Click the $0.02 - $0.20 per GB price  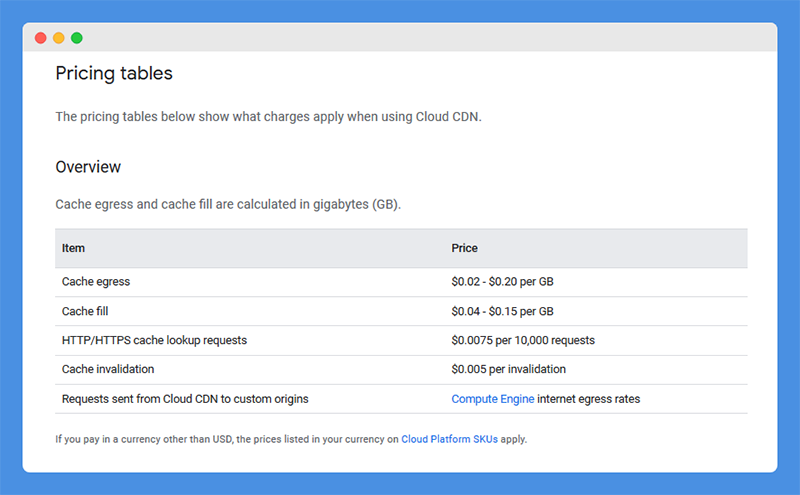tap(502, 282)
